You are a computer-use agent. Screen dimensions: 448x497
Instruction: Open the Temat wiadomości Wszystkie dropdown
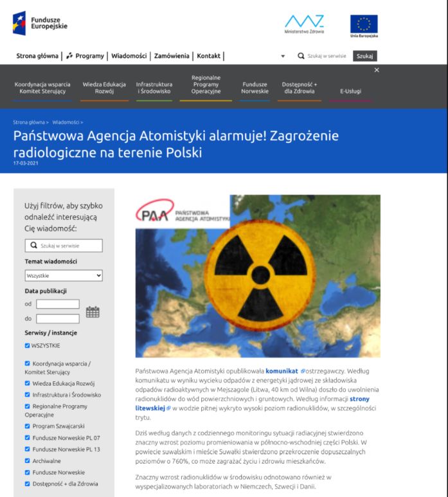click(64, 275)
